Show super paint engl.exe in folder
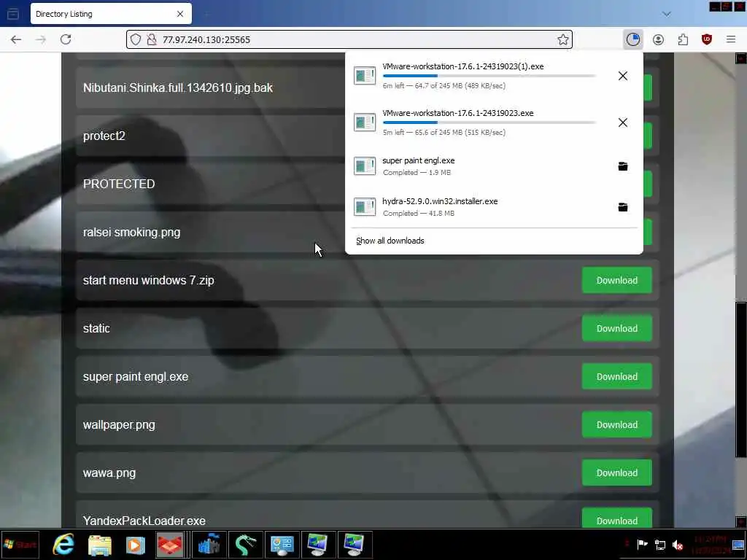Screen dimensions: 747x560 (623, 166)
